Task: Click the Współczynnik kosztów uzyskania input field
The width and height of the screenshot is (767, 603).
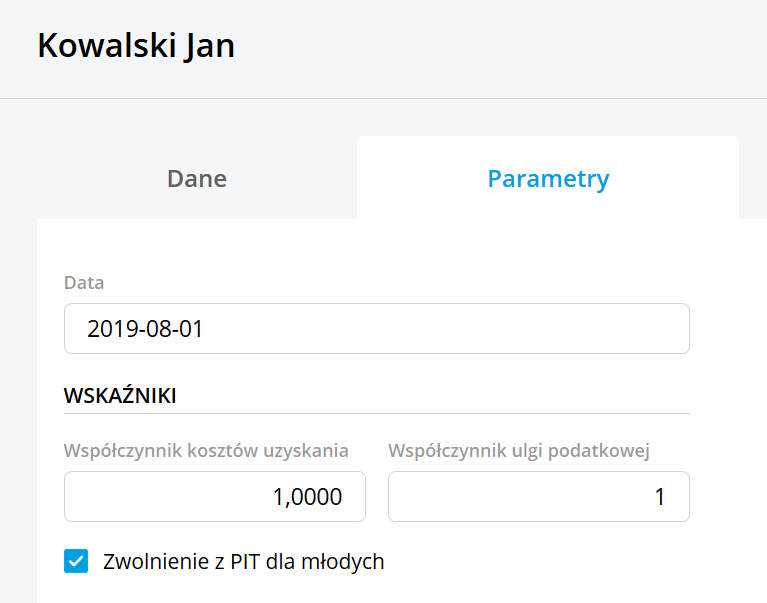Action: pyautogui.click(x=214, y=496)
